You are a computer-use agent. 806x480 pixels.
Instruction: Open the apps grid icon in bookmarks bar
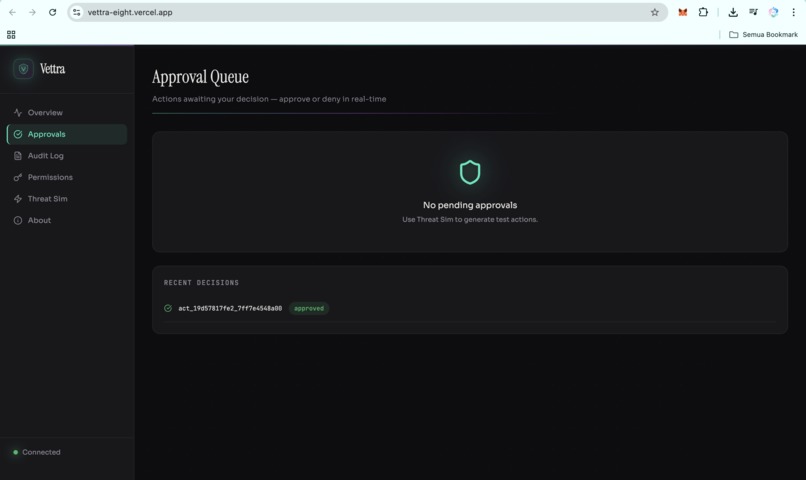11,34
